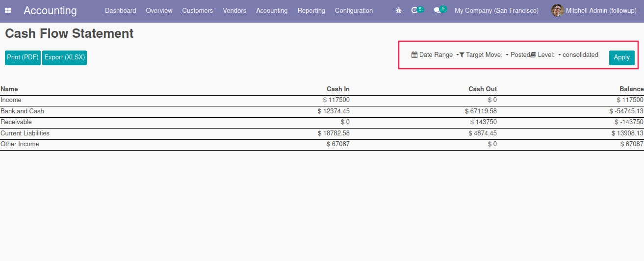Screen dimensions: 644x261
Task: Click the Bank and Cash row
Action: click(x=322, y=111)
